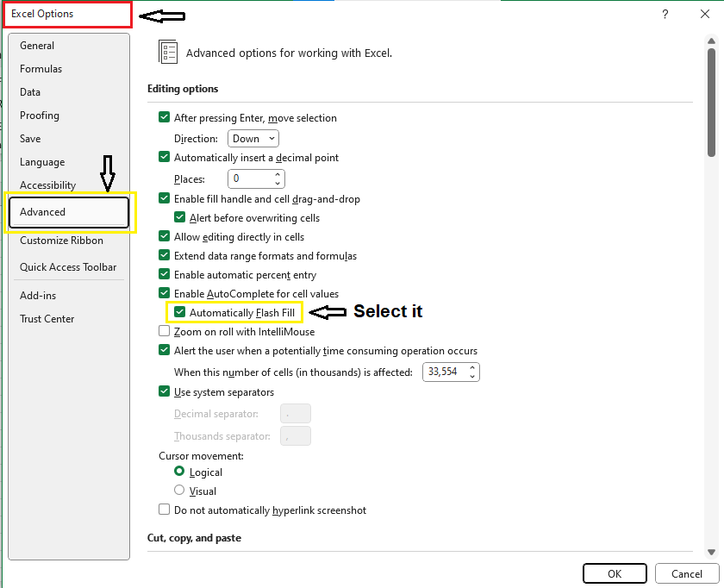Image resolution: width=724 pixels, height=588 pixels.
Task: Decrease decimal Places value
Action: (278, 183)
